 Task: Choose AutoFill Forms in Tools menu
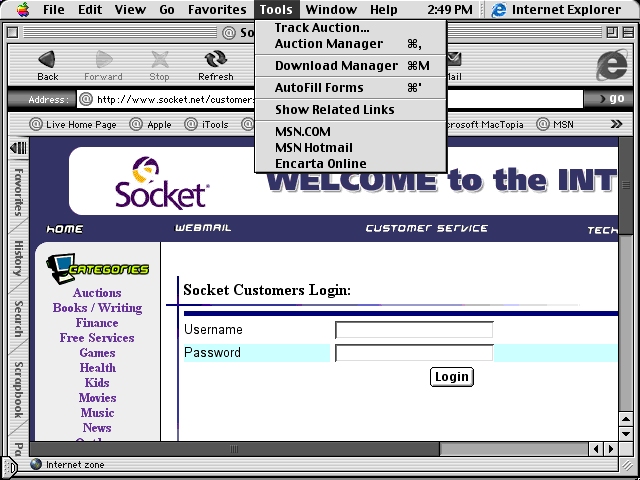[x=351, y=87]
